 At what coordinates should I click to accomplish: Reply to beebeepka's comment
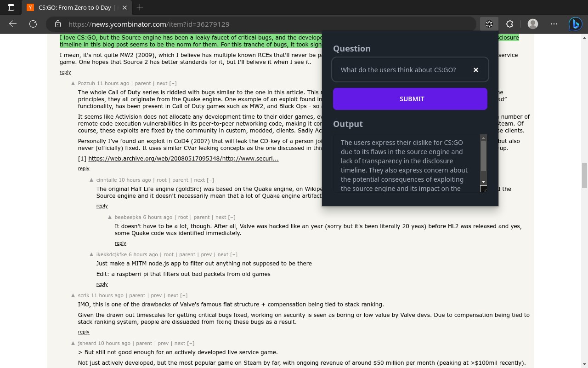click(120, 243)
